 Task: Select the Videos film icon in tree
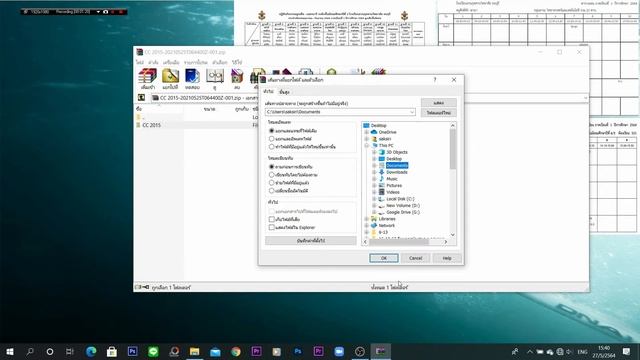click(x=382, y=192)
